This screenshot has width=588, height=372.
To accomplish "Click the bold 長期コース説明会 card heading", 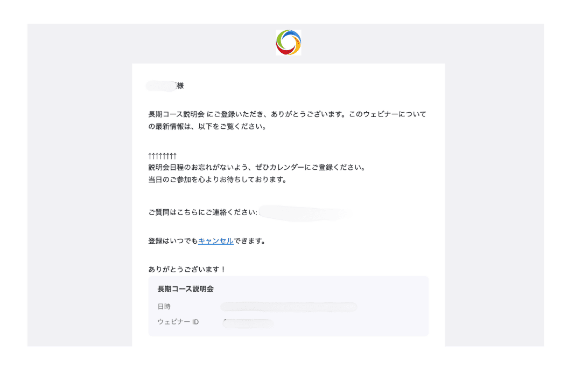I will click(185, 289).
